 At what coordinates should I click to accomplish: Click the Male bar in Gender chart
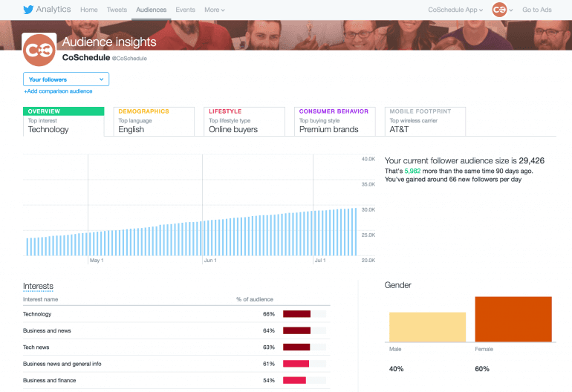[428, 327]
